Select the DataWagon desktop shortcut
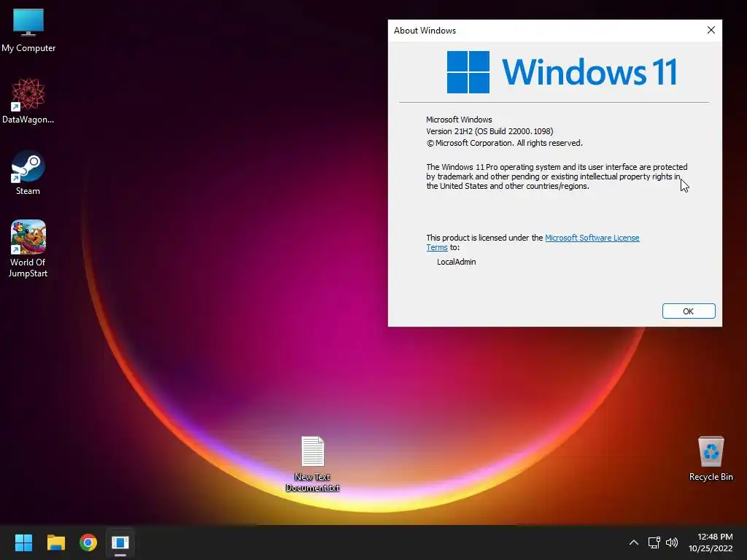The width and height of the screenshot is (747, 560). tap(28, 101)
